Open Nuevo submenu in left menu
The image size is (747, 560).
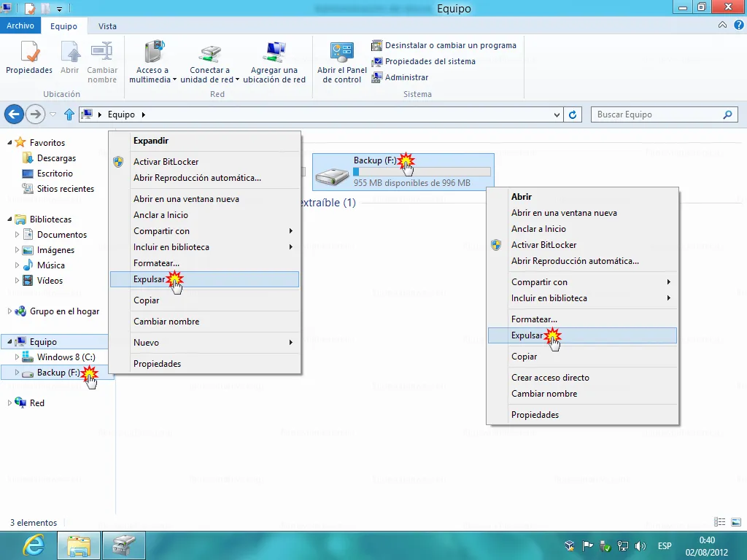(x=204, y=343)
